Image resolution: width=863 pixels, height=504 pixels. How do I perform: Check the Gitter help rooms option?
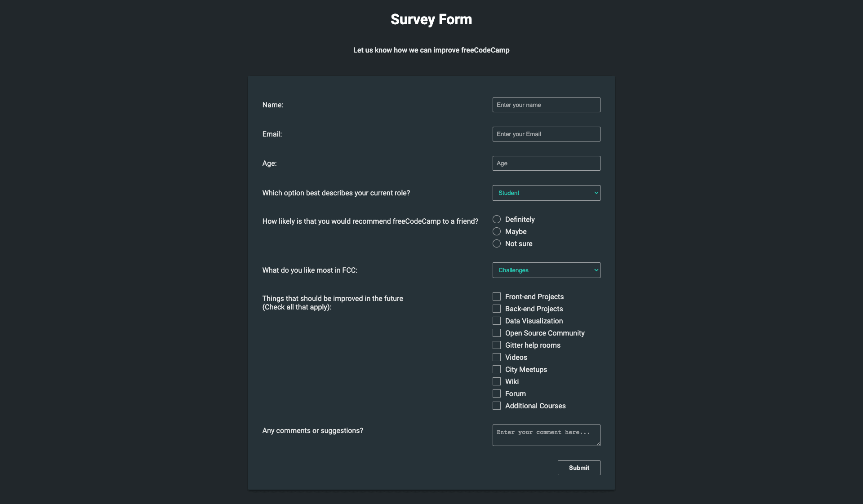pos(497,345)
